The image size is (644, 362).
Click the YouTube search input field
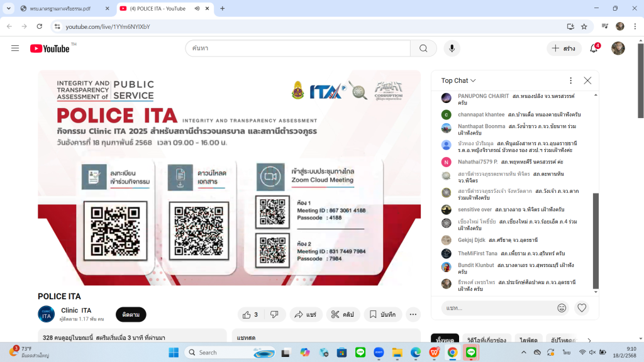[297, 48]
